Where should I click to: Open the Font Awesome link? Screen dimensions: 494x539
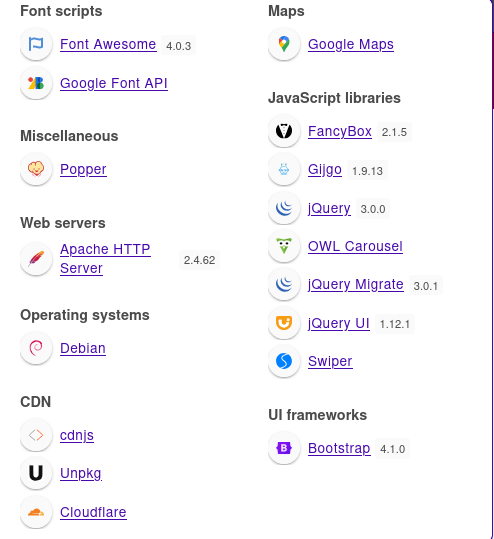pyautogui.click(x=108, y=44)
